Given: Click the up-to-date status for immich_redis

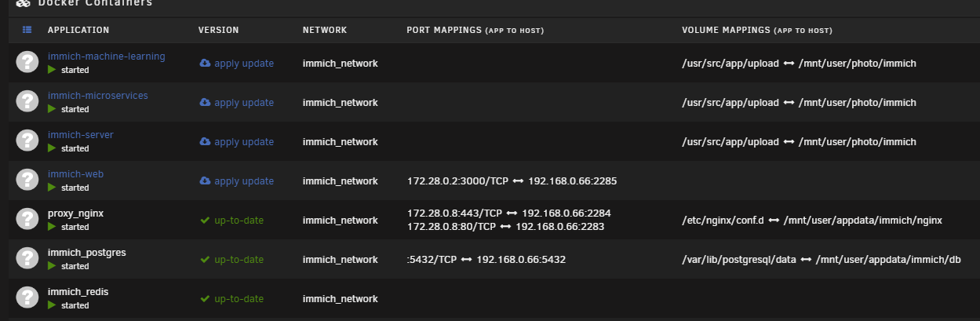Looking at the screenshot, I should point(231,298).
